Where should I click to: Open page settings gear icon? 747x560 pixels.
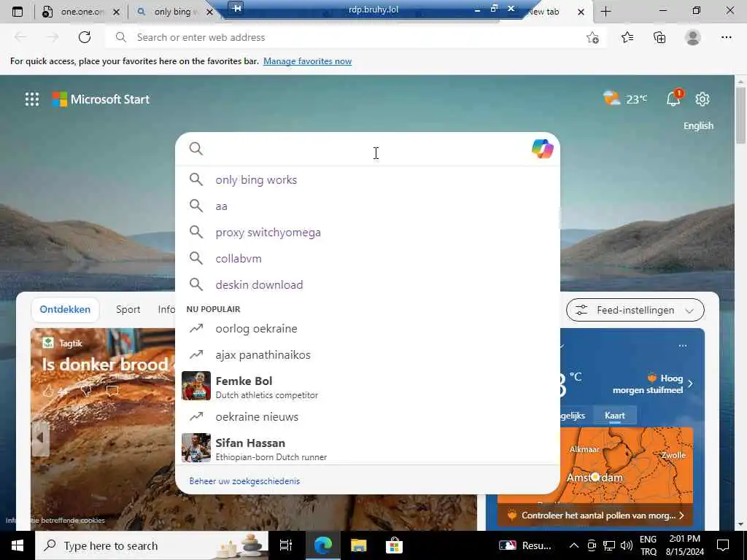click(x=703, y=99)
